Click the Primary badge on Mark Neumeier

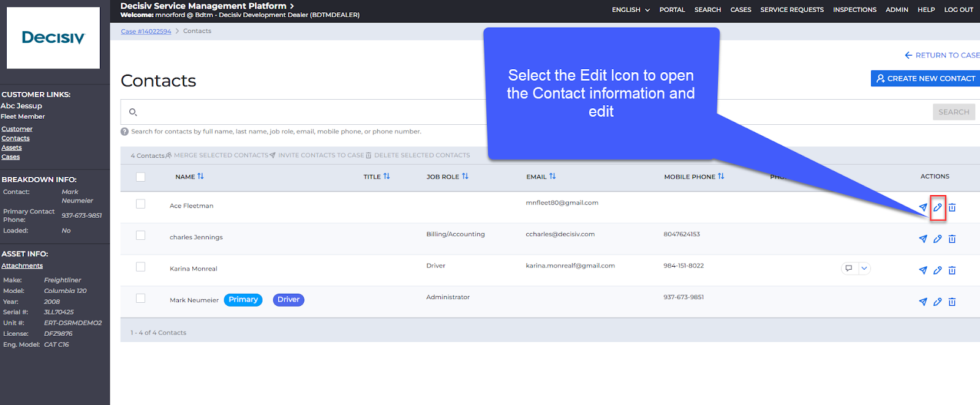pos(243,300)
